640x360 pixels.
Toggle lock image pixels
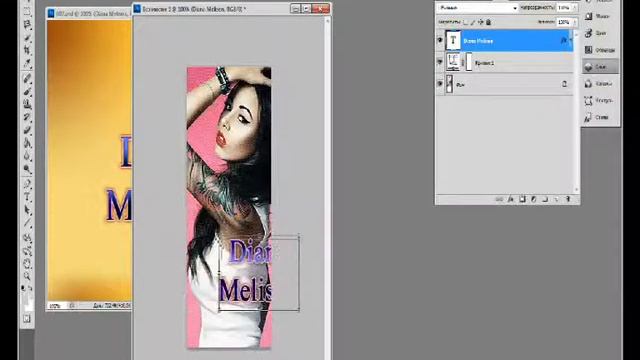[473, 22]
